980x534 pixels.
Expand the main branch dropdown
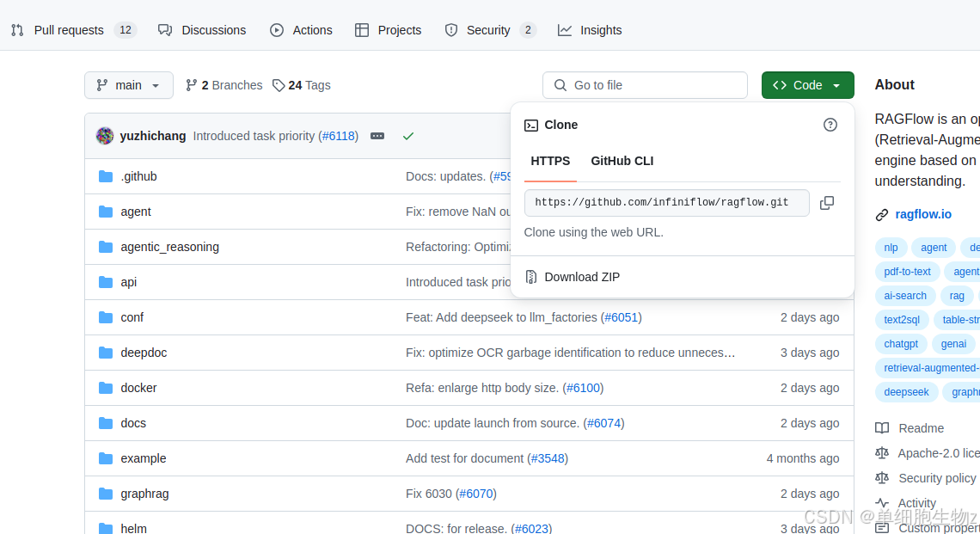pos(129,85)
